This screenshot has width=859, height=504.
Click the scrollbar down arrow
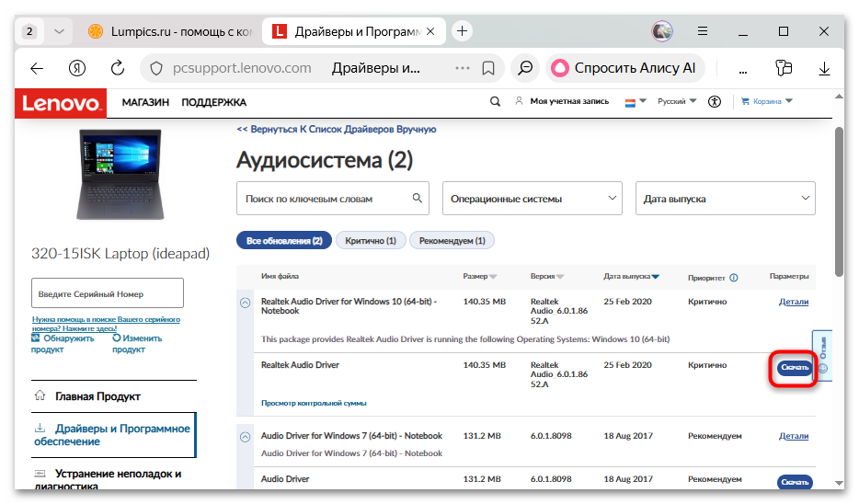coord(839,483)
